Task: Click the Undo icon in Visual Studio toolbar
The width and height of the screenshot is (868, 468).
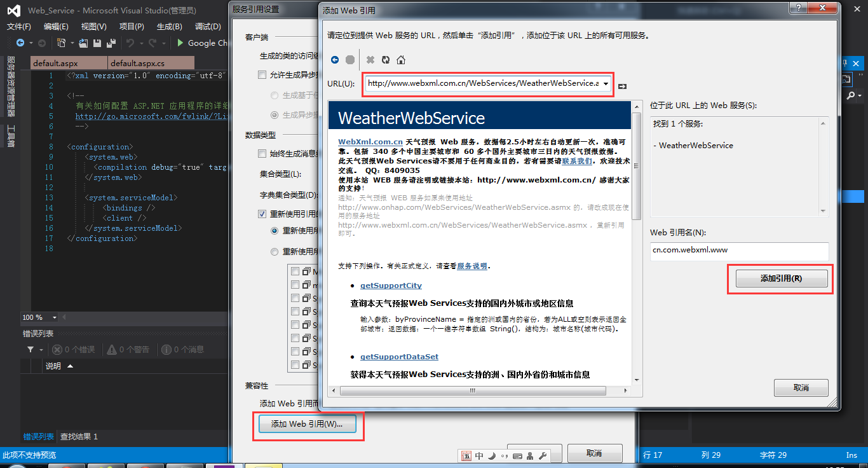Action: click(130, 43)
